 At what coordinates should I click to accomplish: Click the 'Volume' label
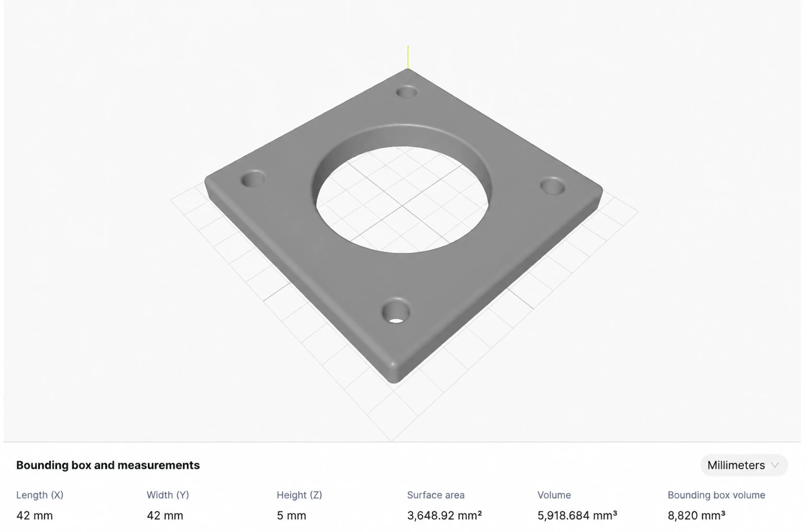(x=554, y=495)
